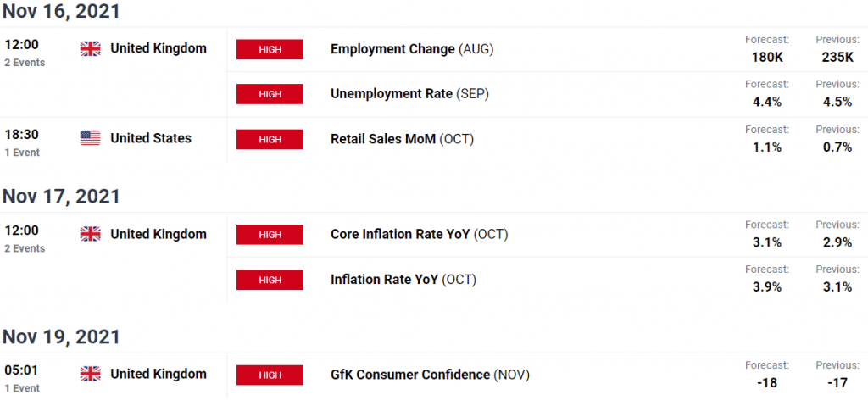Image resolution: width=868 pixels, height=406 pixels.
Task: Open the Employment Change (AUG) event
Action: 411,49
